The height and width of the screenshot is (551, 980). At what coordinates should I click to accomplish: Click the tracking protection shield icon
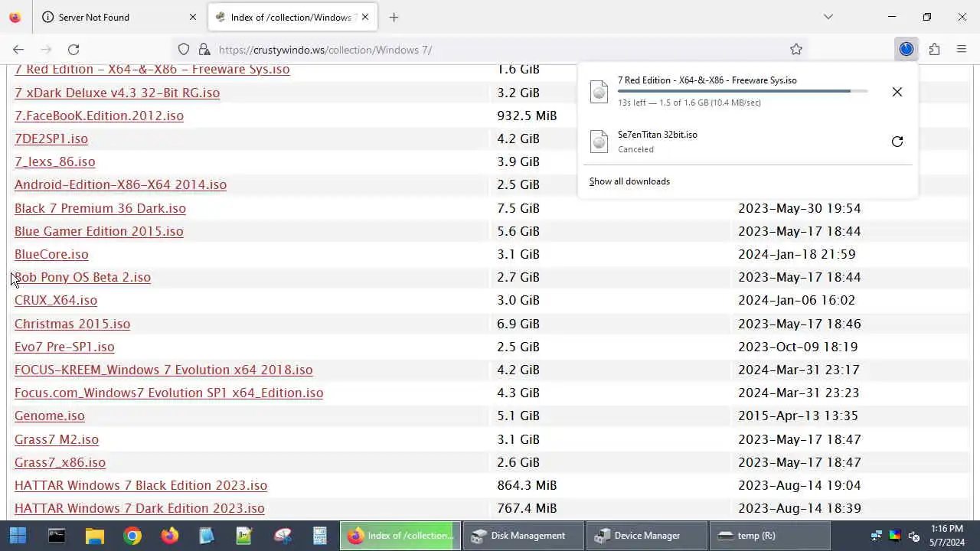184,49
